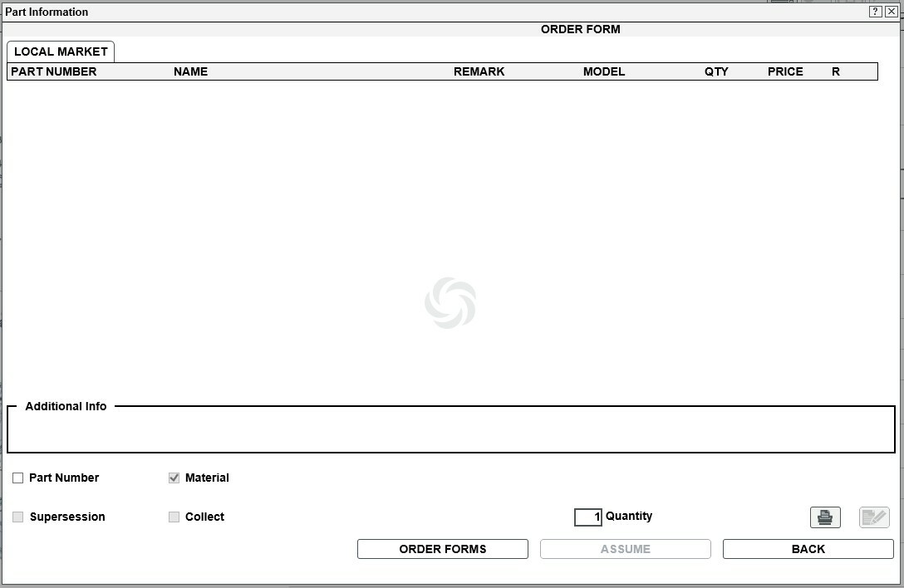Image resolution: width=904 pixels, height=588 pixels.
Task: Toggle the Supersession checkbox
Action: pyautogui.click(x=18, y=517)
